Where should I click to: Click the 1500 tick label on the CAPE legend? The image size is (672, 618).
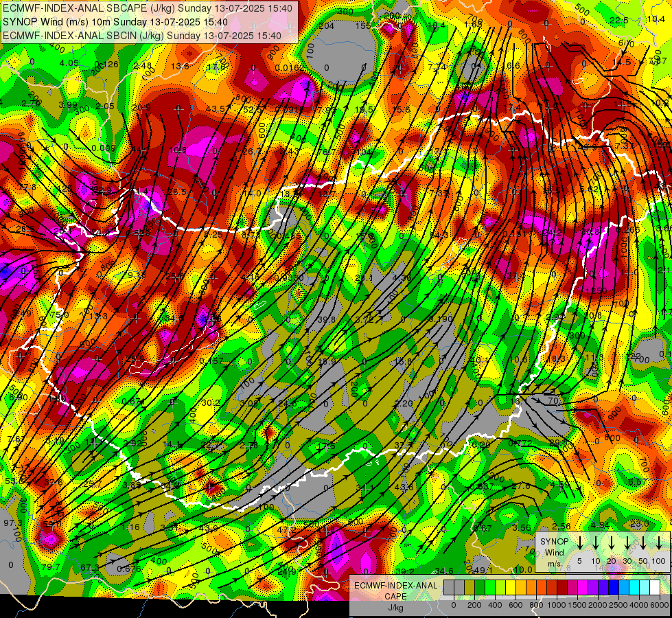(577, 605)
